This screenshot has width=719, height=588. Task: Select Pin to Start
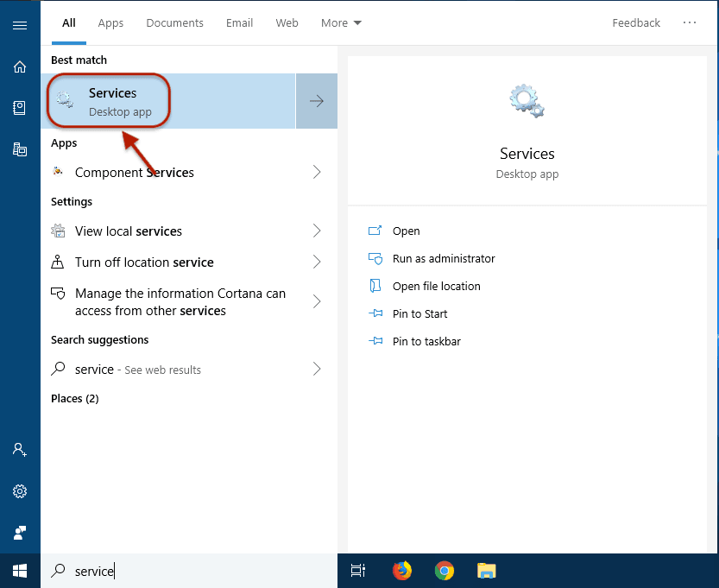click(419, 313)
